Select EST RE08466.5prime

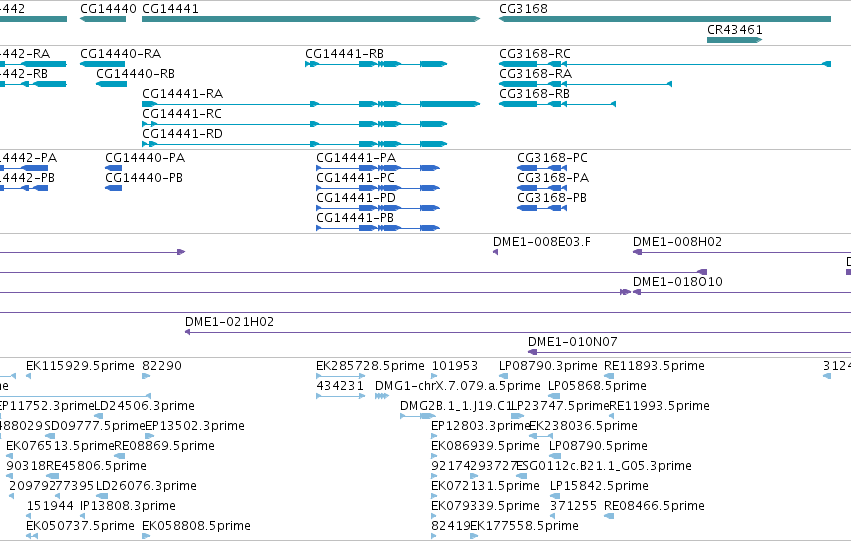(609, 516)
